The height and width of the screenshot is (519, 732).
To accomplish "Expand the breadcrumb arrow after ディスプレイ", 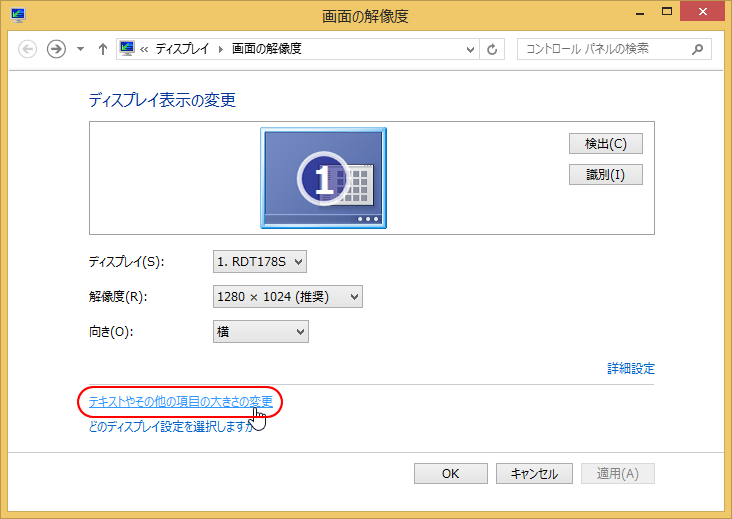I will pos(221,49).
